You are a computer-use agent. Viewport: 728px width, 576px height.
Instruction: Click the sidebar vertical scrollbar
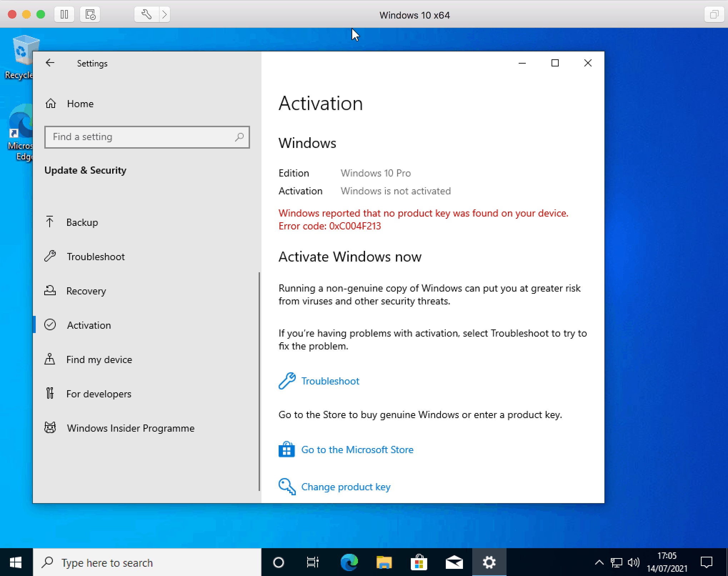point(259,382)
